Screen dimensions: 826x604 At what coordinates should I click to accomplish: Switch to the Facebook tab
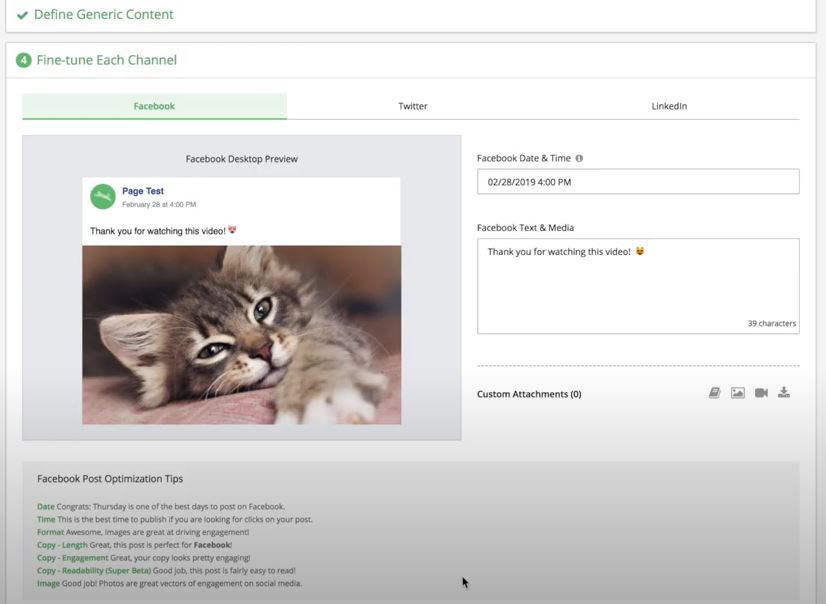pyautogui.click(x=154, y=106)
